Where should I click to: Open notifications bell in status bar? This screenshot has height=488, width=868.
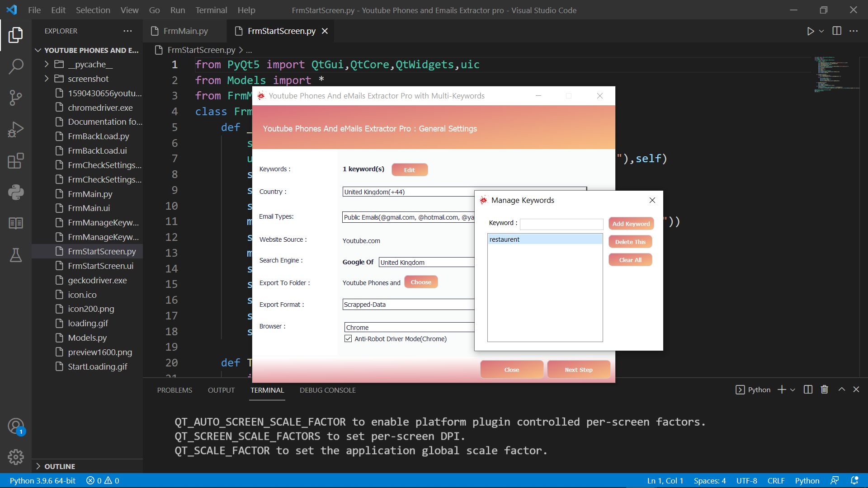point(854,481)
